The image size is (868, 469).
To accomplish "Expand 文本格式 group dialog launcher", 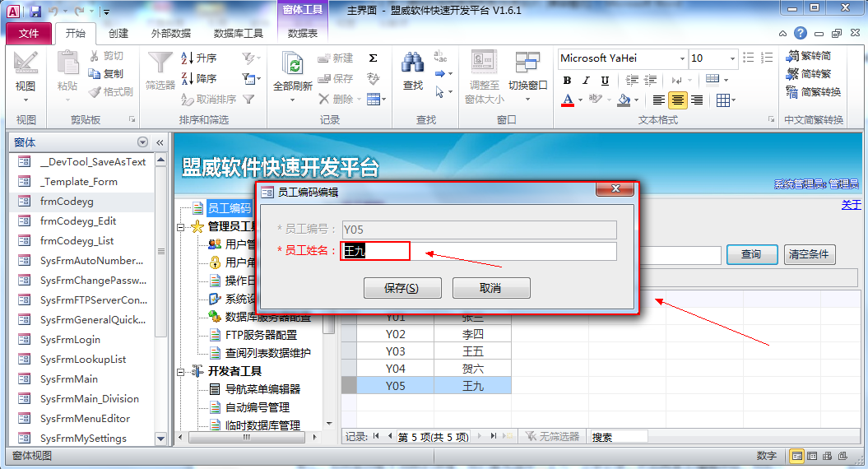I will (771, 119).
